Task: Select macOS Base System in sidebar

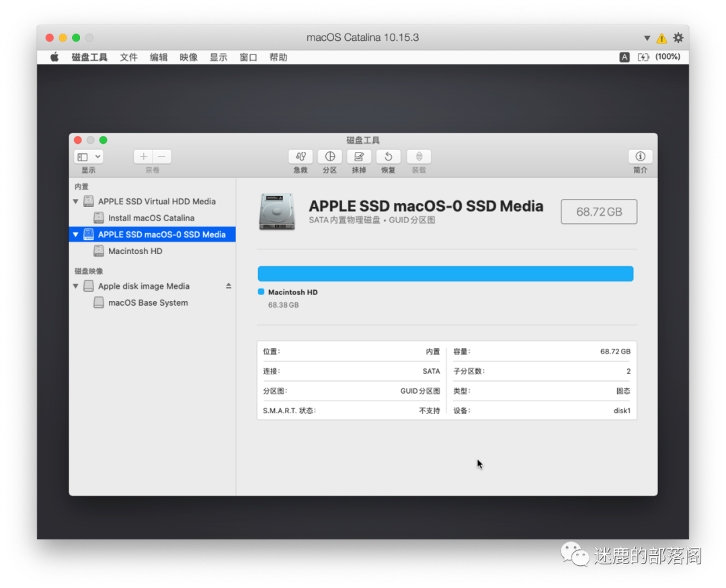Action: 153,303
